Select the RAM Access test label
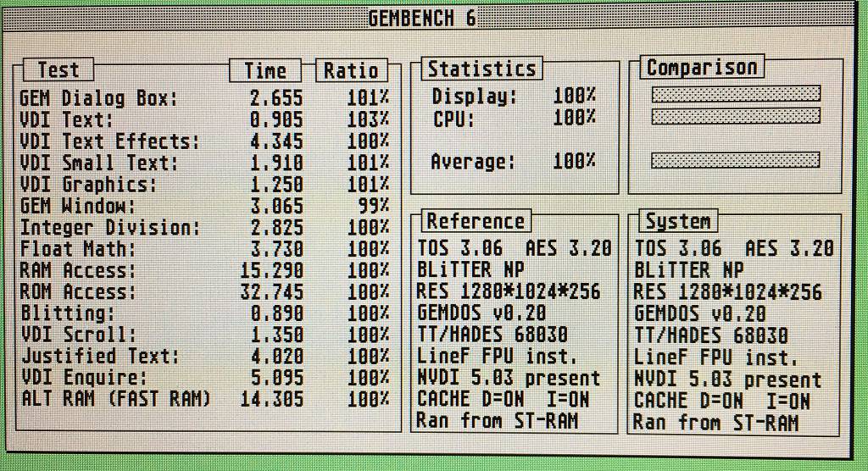 [x=77, y=271]
